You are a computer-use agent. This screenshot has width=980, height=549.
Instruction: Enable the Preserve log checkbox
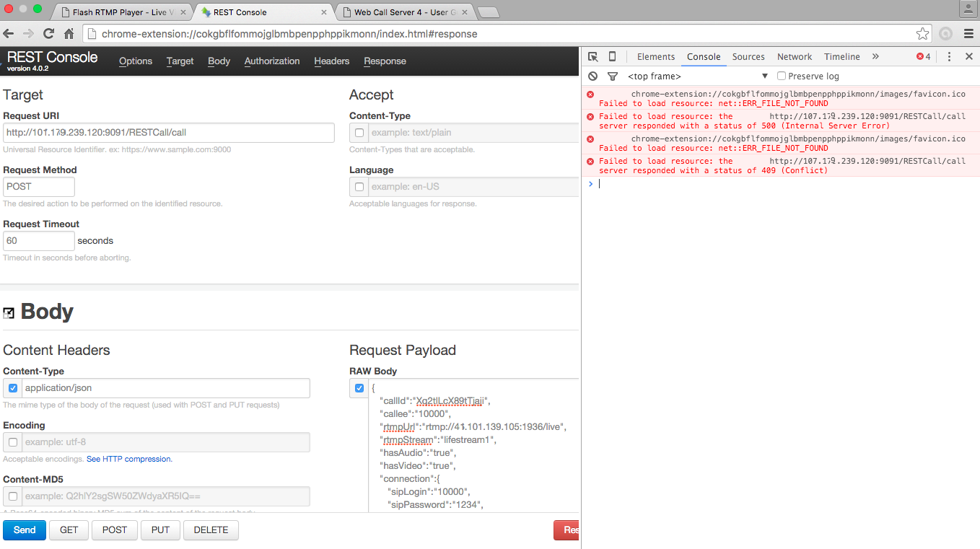click(x=782, y=76)
